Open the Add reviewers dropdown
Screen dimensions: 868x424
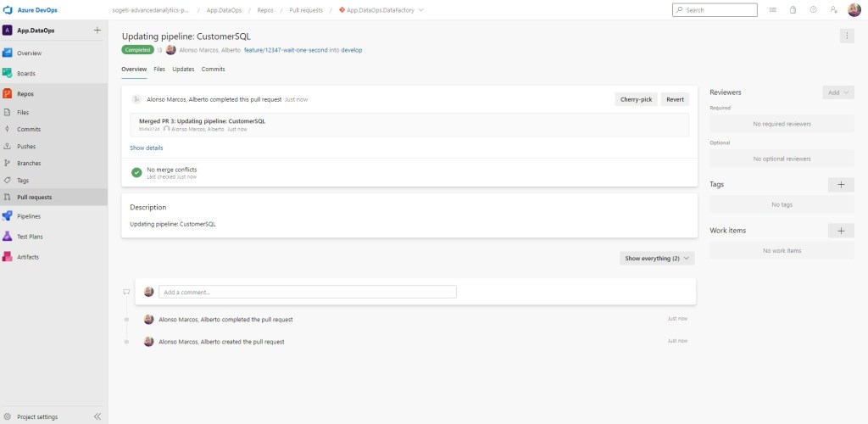click(x=837, y=92)
